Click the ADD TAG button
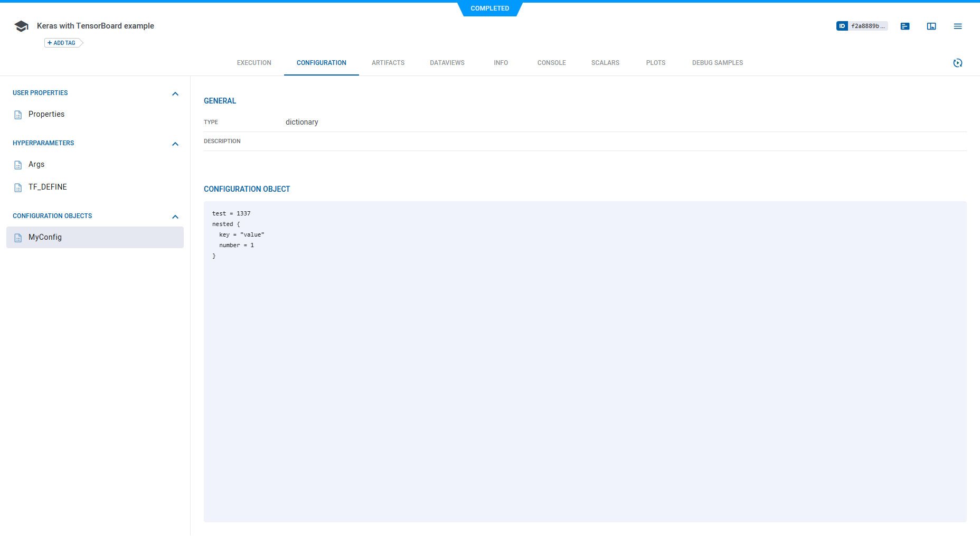This screenshot has width=980, height=536. [x=61, y=43]
